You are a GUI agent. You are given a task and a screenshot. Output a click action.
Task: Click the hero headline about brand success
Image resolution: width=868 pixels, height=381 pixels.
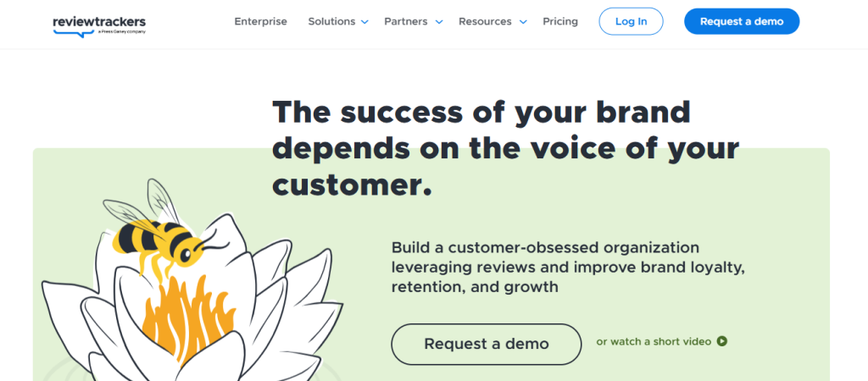[x=505, y=149]
